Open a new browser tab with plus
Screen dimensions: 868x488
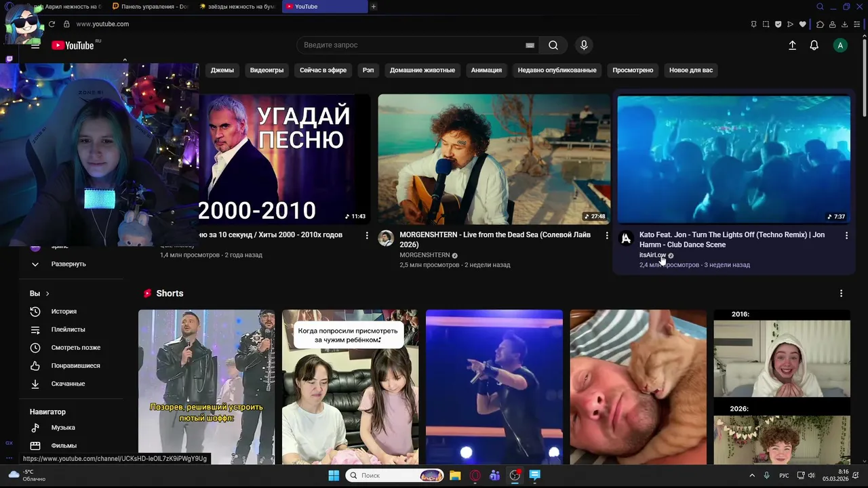pos(373,7)
